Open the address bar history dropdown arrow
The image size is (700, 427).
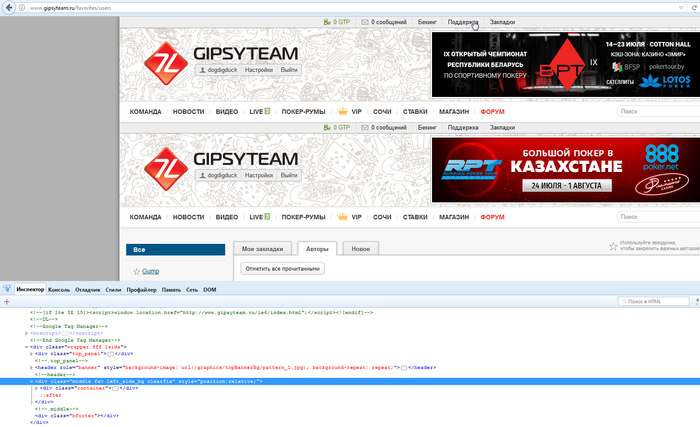681,8
